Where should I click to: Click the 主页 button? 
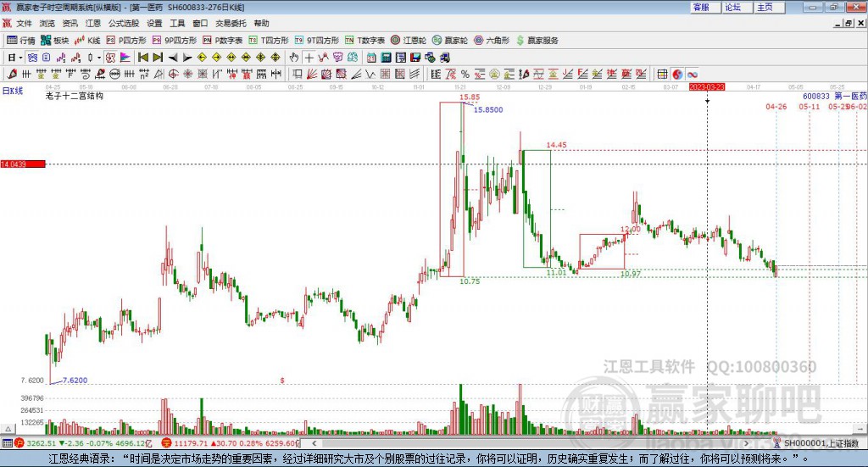tap(770, 7)
